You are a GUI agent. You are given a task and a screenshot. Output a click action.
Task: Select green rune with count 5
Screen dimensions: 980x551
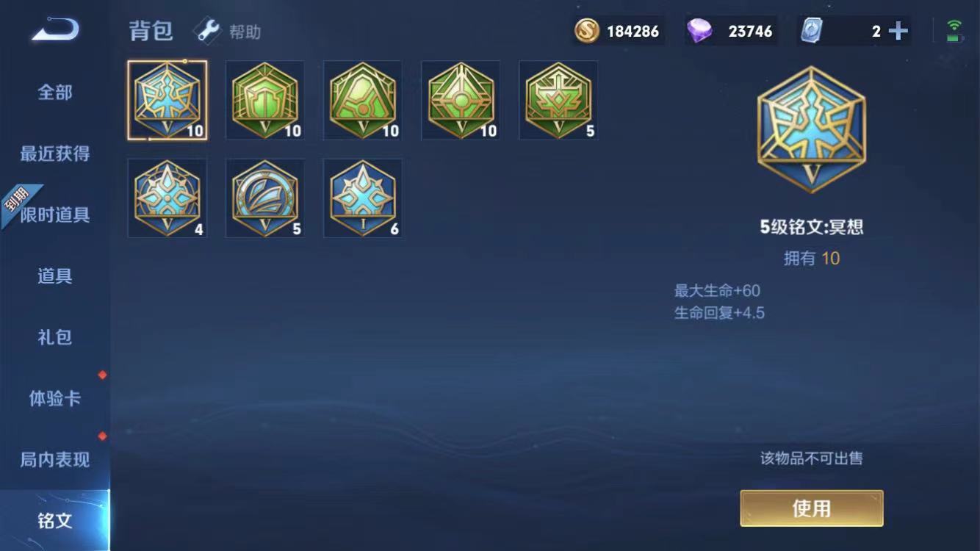pos(558,100)
